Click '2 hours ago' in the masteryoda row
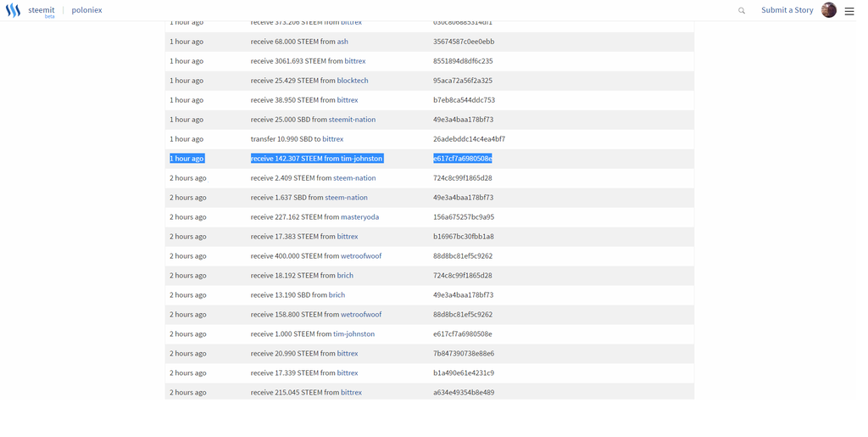868x437 pixels. point(187,216)
